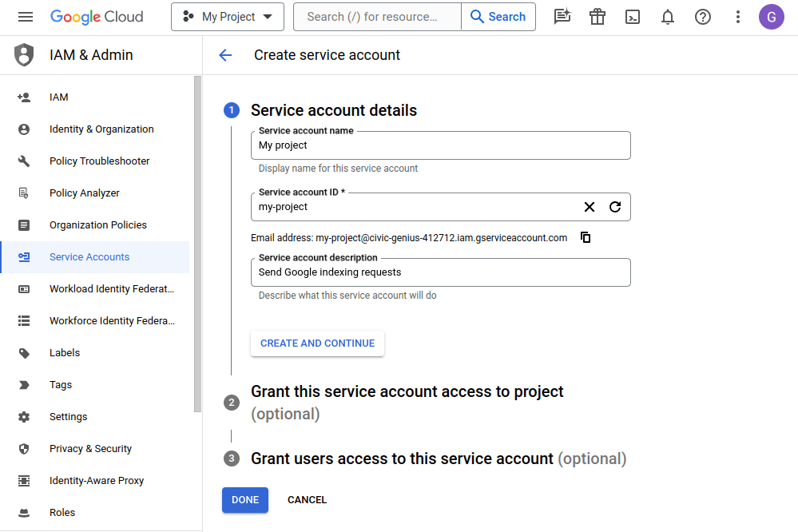Open Roles page in sidebar
798x532 pixels.
pyautogui.click(x=62, y=513)
